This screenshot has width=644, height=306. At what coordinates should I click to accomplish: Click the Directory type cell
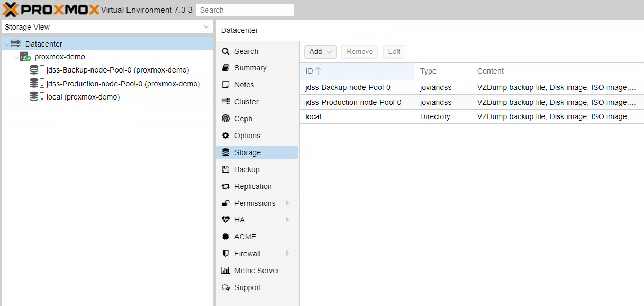(435, 116)
